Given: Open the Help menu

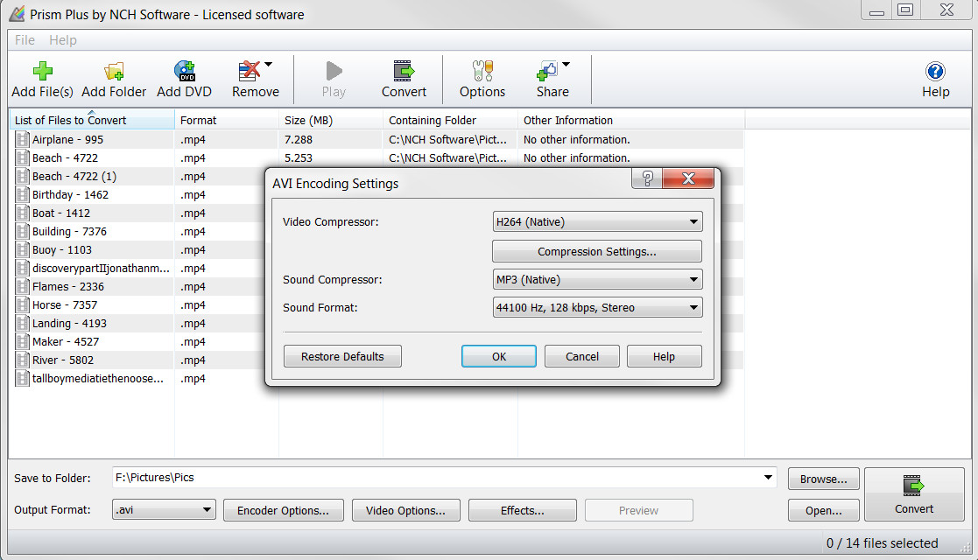Looking at the screenshot, I should pyautogui.click(x=62, y=39).
